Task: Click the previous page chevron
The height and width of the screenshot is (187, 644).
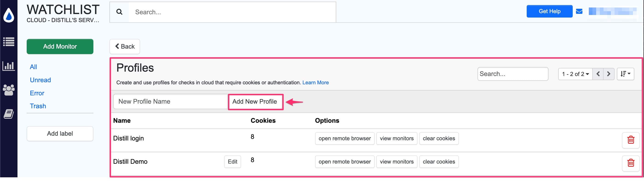Action: click(598, 74)
